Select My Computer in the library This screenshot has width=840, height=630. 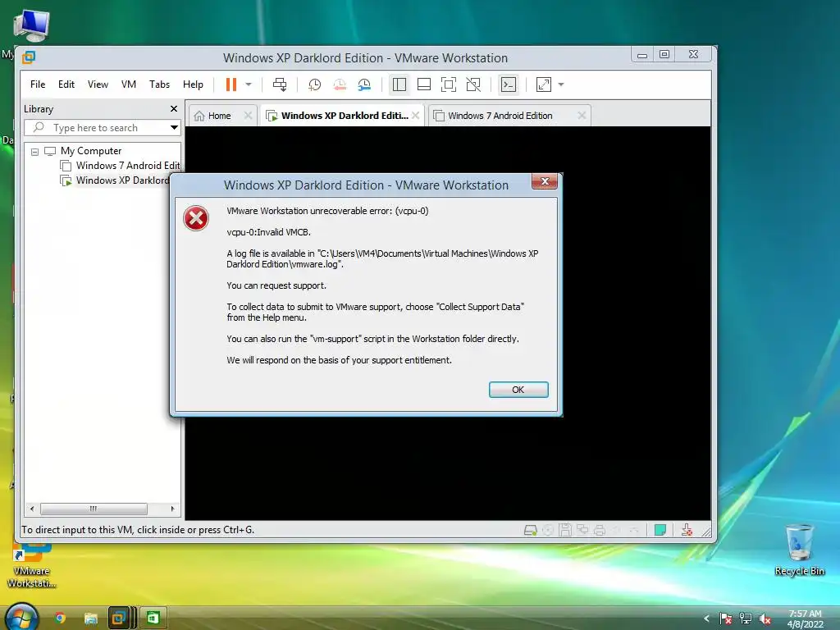[x=91, y=151]
